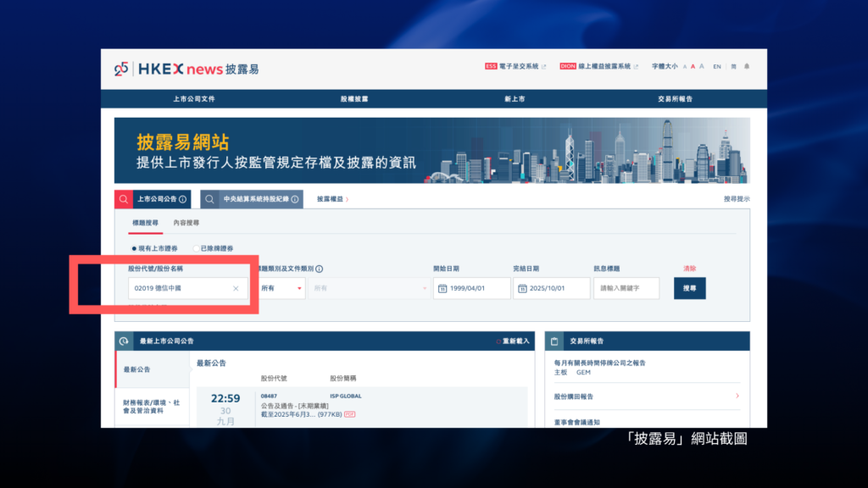Click the magnifier icon beside 中央結算系統持股紀錄
Image resolution: width=868 pixels, height=488 pixels.
[210, 199]
